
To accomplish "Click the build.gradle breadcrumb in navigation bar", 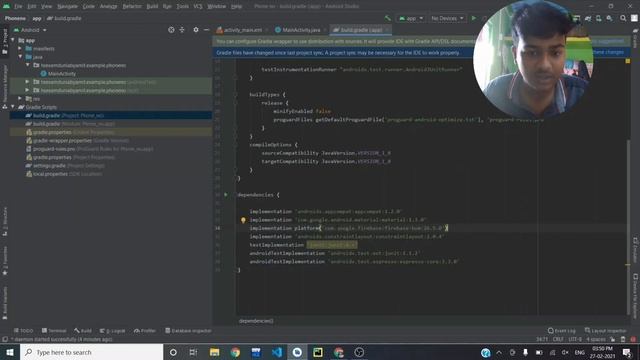I will coord(64,18).
